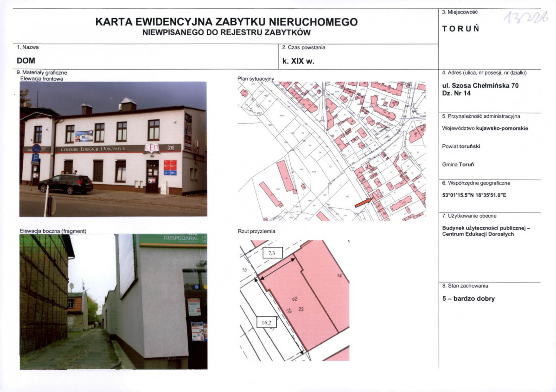Click the name value "DOM"
Viewport: 556px width, 392px height.
tap(26, 61)
